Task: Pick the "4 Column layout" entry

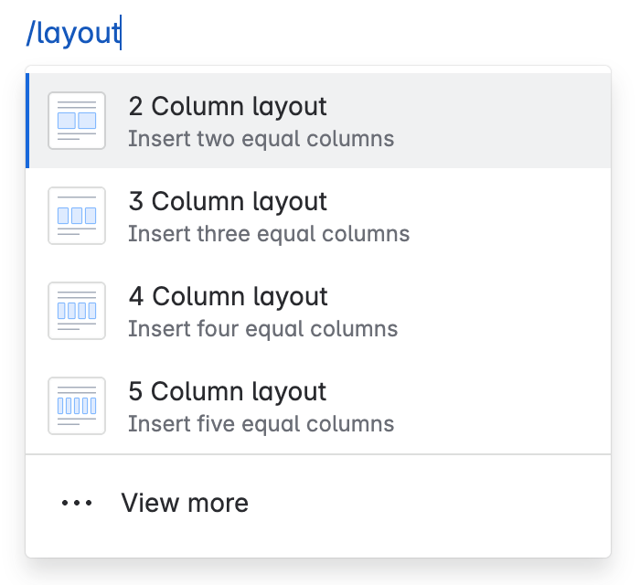Action: click(x=227, y=297)
